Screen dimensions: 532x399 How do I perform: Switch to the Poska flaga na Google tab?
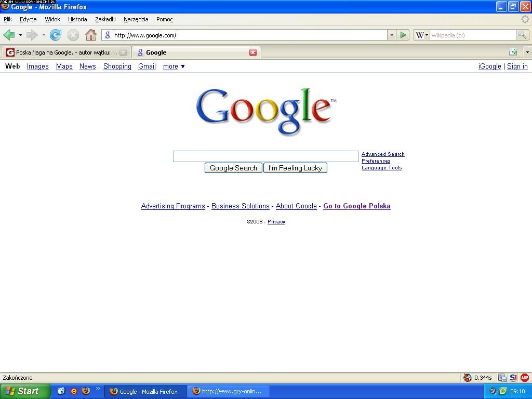point(66,52)
